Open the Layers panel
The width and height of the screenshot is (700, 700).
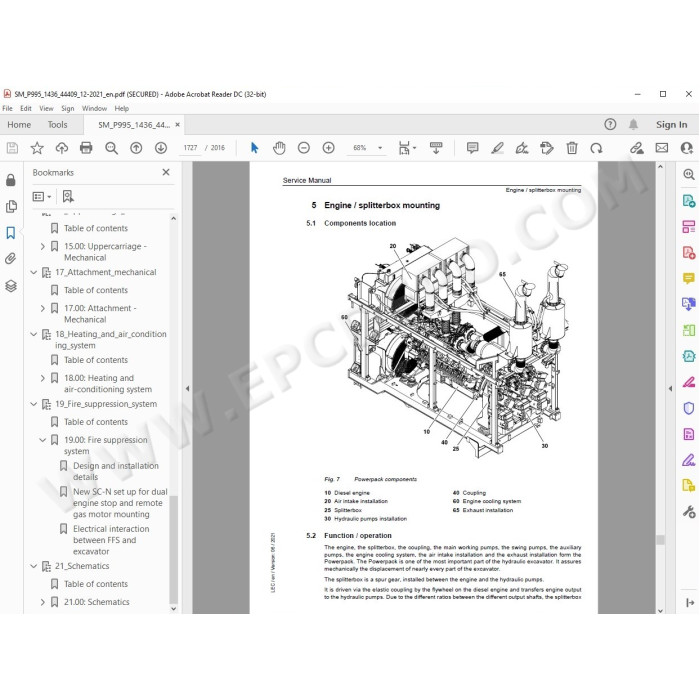[x=11, y=286]
